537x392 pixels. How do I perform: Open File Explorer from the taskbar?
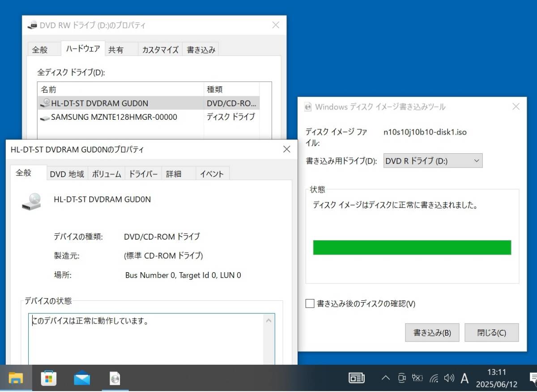tap(16, 379)
